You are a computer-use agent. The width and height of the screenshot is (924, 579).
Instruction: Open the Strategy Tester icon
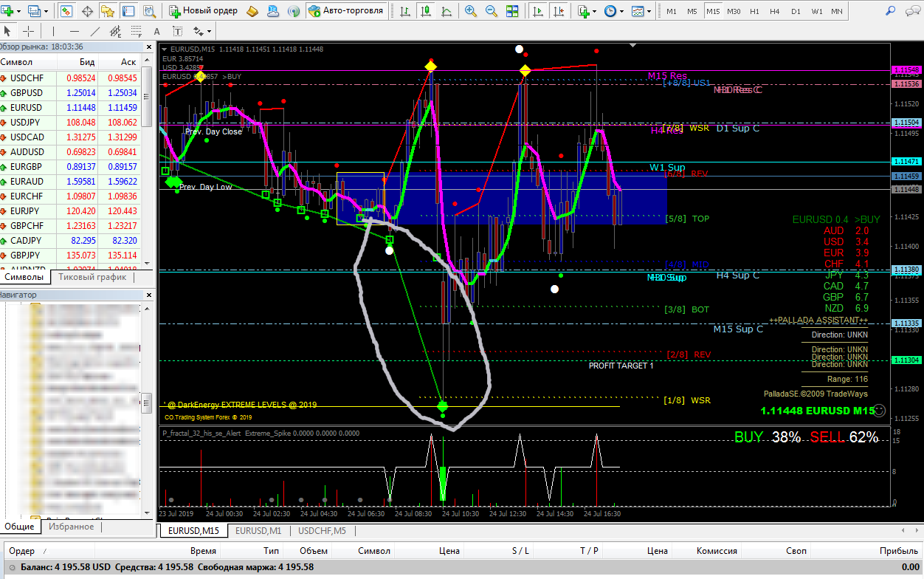(x=149, y=11)
